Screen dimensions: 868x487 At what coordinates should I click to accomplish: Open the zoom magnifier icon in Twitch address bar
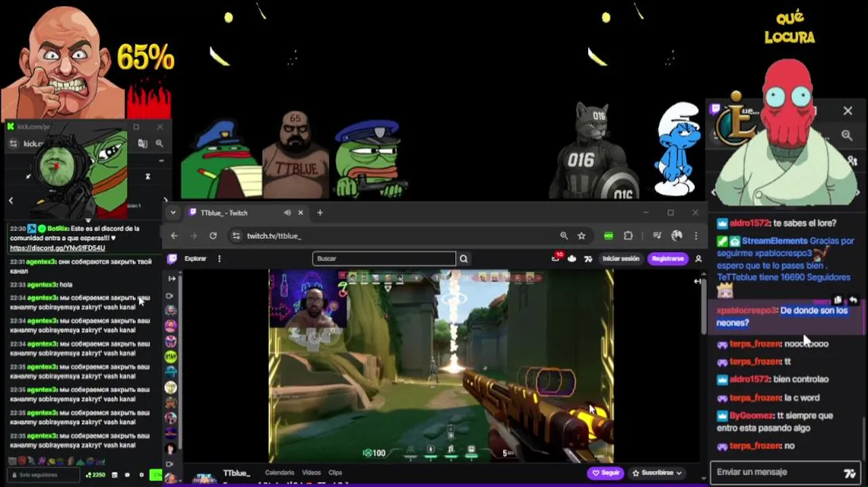click(564, 235)
